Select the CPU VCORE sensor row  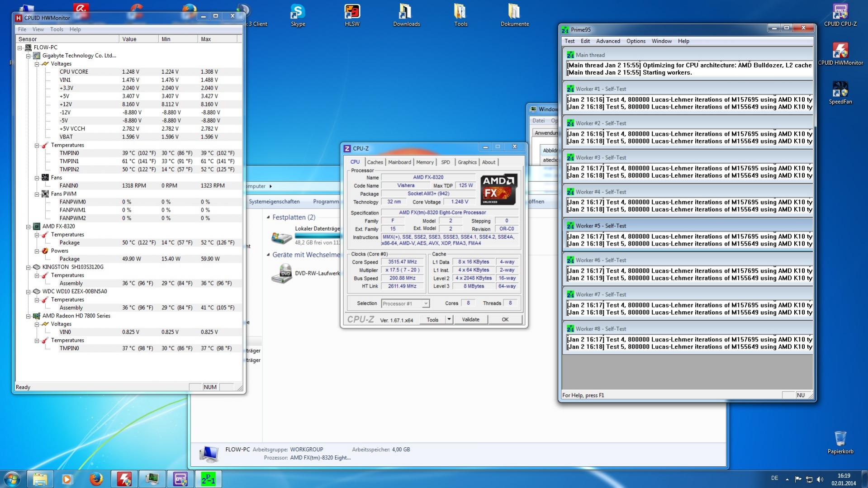pyautogui.click(x=74, y=72)
